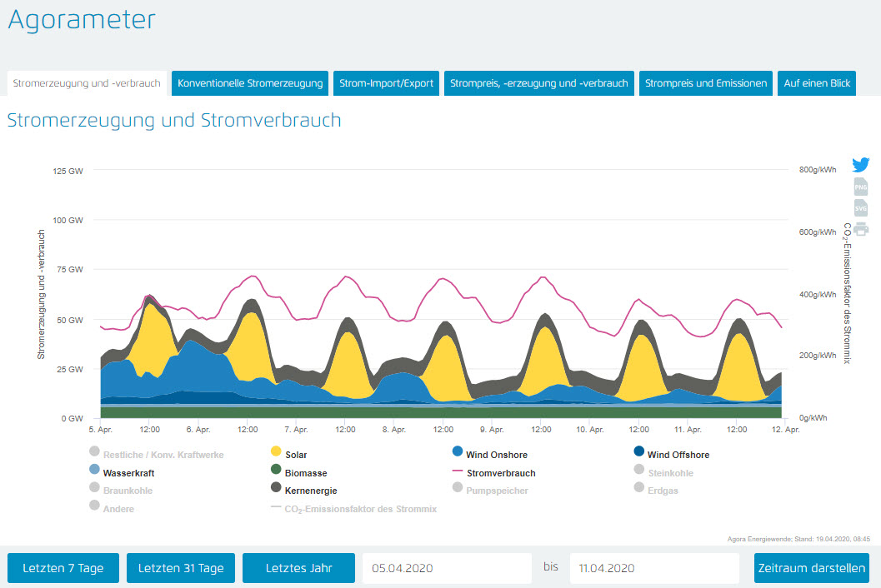Download chart as SVG file icon

click(x=861, y=208)
